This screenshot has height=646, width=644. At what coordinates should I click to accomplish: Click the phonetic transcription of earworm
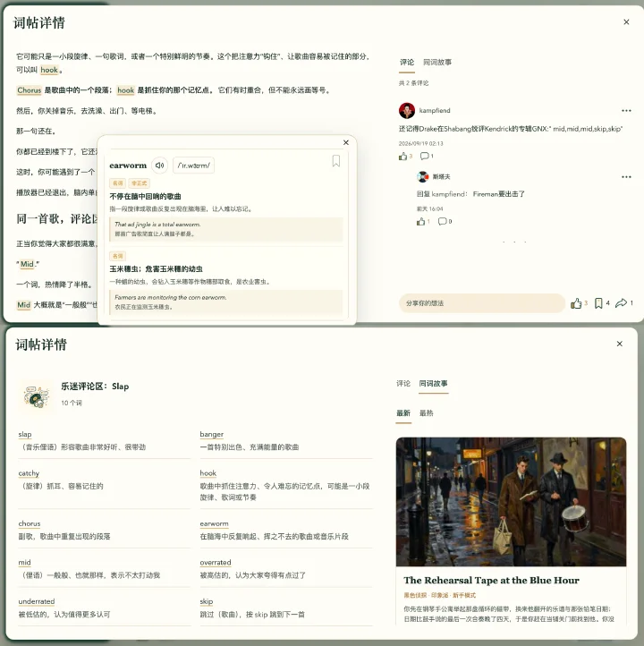pos(193,166)
